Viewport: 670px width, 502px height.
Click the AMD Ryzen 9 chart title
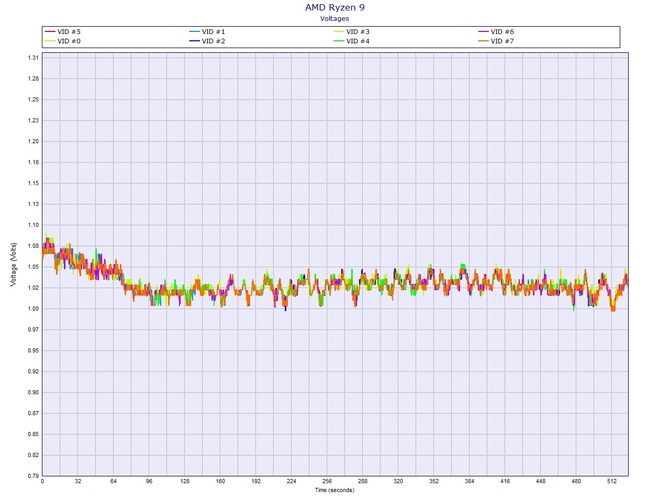(x=335, y=7)
